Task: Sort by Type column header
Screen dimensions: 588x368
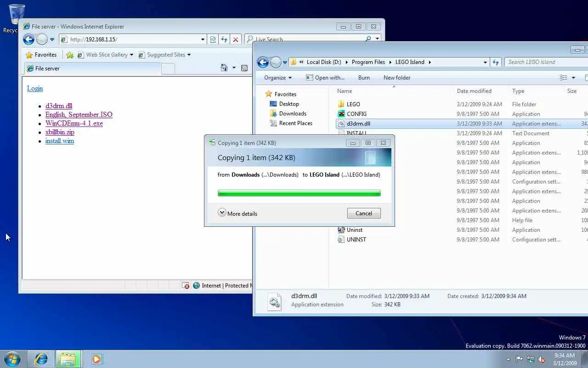Action: [x=518, y=91]
